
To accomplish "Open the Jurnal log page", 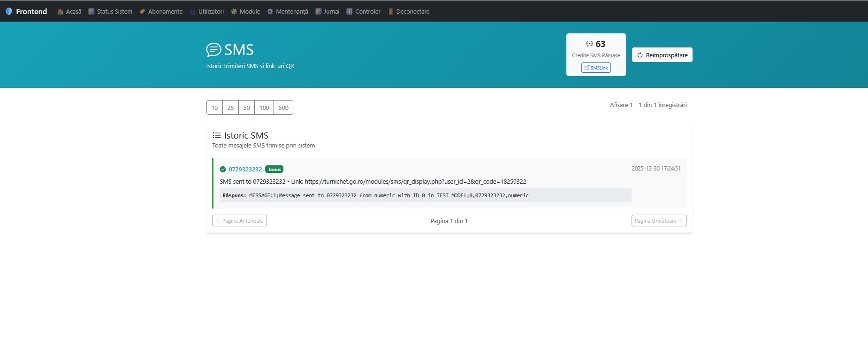I will tap(327, 11).
